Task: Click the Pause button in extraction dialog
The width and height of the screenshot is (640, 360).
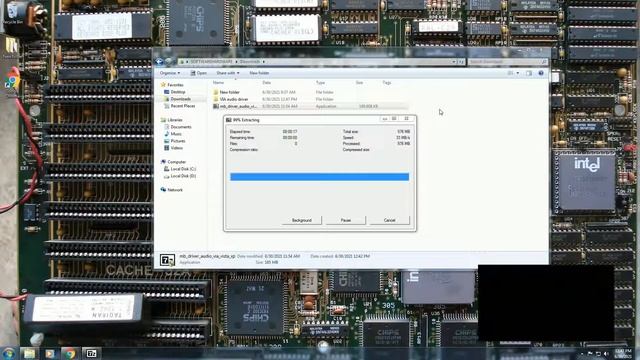Action: [x=346, y=220]
